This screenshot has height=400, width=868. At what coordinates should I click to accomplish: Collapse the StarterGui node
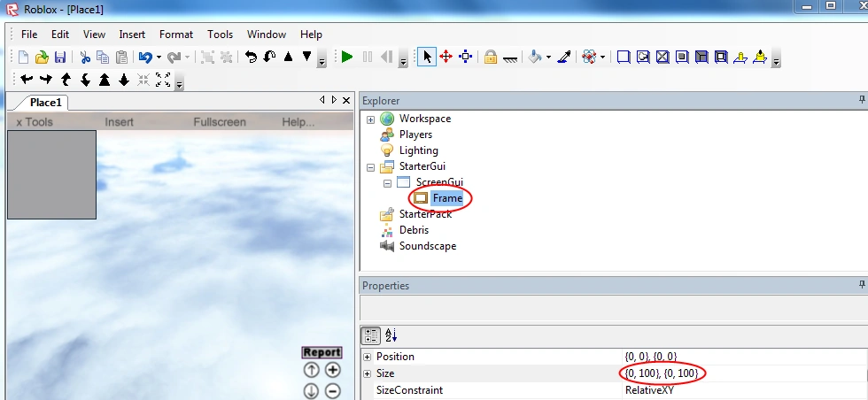tap(371, 167)
